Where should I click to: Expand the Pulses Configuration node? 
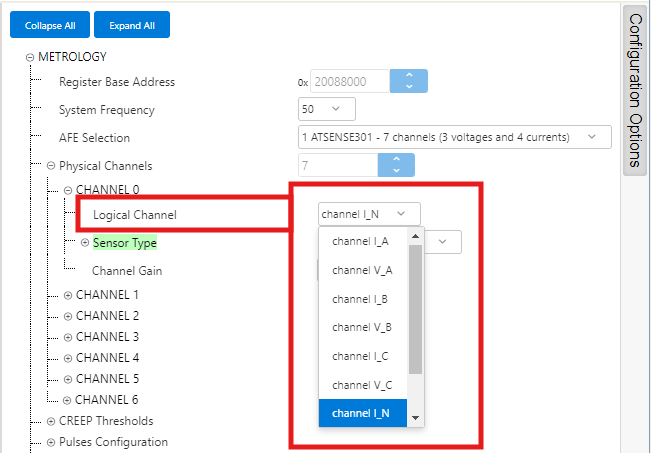click(51, 442)
